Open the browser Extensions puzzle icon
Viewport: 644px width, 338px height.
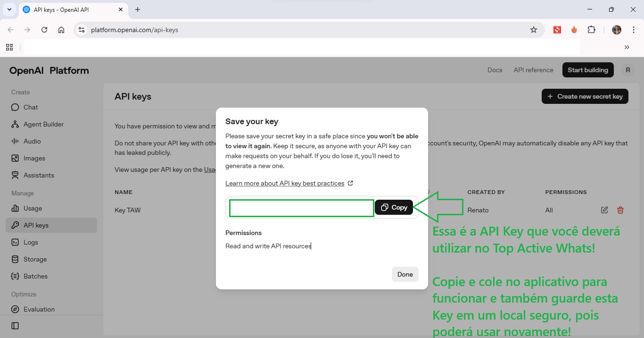(591, 30)
